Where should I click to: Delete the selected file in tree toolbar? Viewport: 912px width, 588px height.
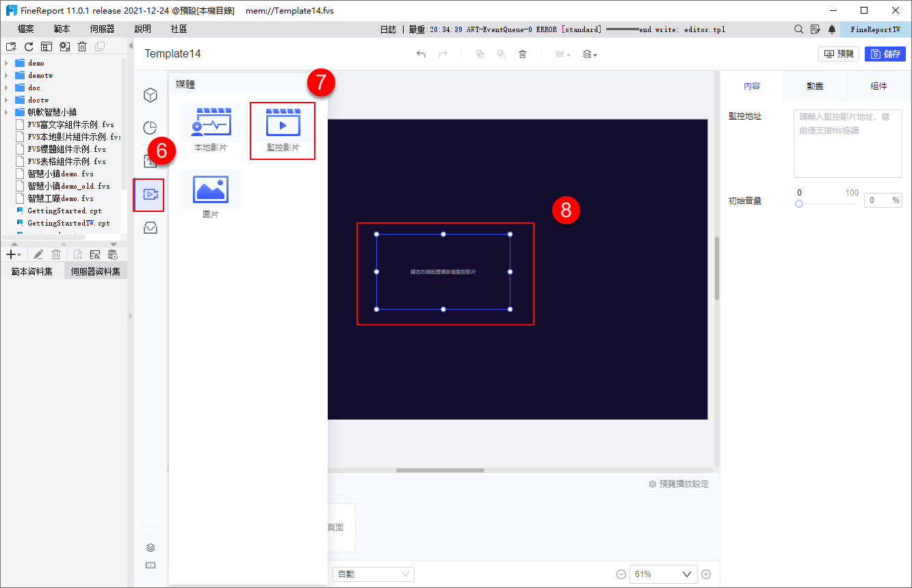coord(82,46)
